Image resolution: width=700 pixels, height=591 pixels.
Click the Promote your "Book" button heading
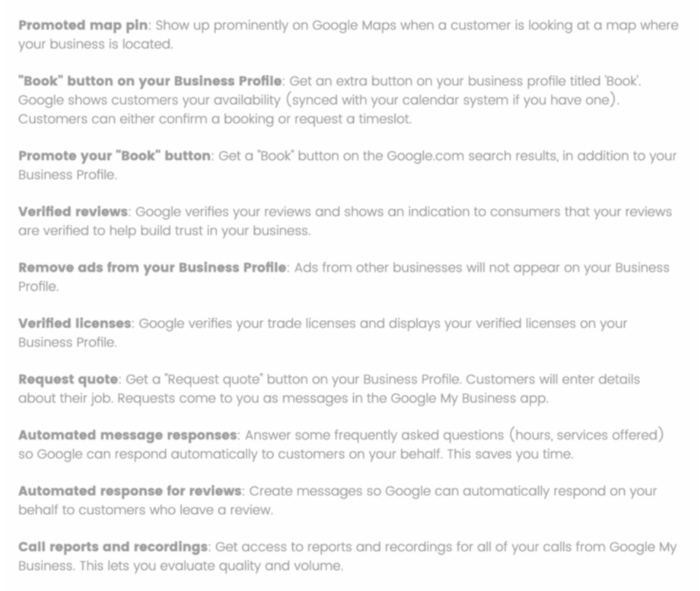[x=115, y=156]
